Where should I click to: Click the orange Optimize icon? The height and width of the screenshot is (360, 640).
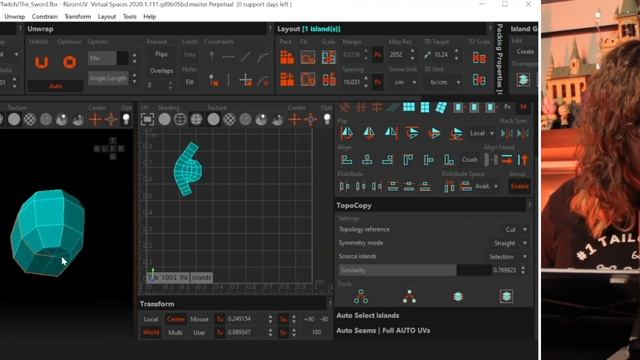point(70,62)
